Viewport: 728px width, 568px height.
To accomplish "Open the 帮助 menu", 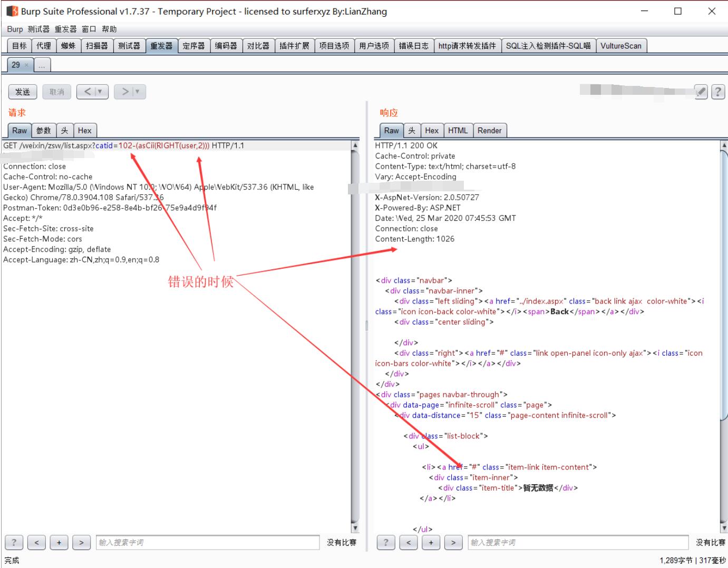I will 109,29.
